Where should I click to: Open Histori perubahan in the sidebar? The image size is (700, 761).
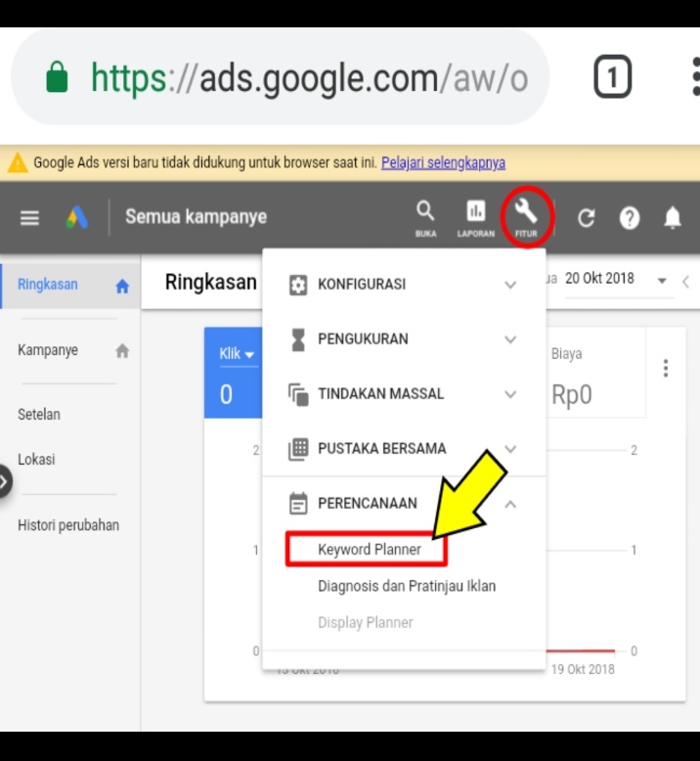(x=68, y=525)
